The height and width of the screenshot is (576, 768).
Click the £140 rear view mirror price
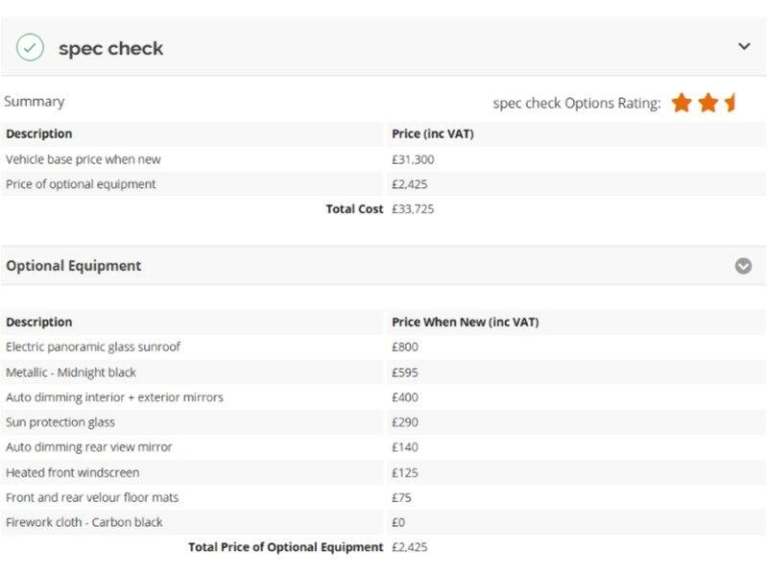(x=405, y=447)
